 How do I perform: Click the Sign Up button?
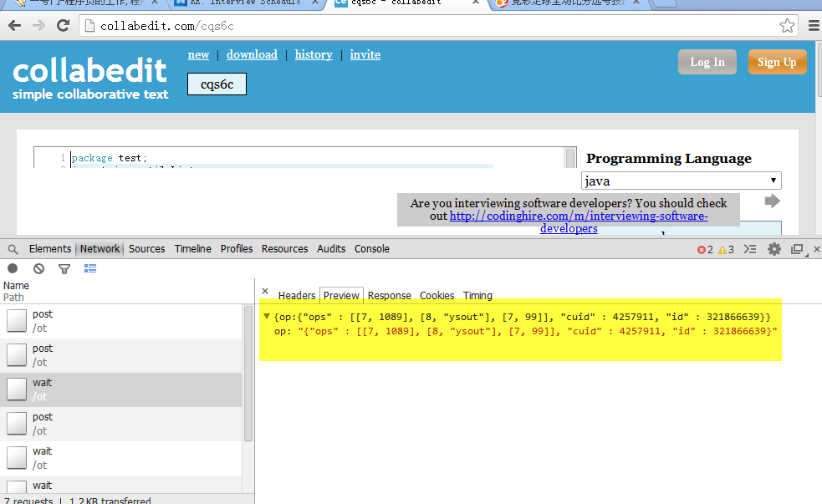click(x=777, y=62)
